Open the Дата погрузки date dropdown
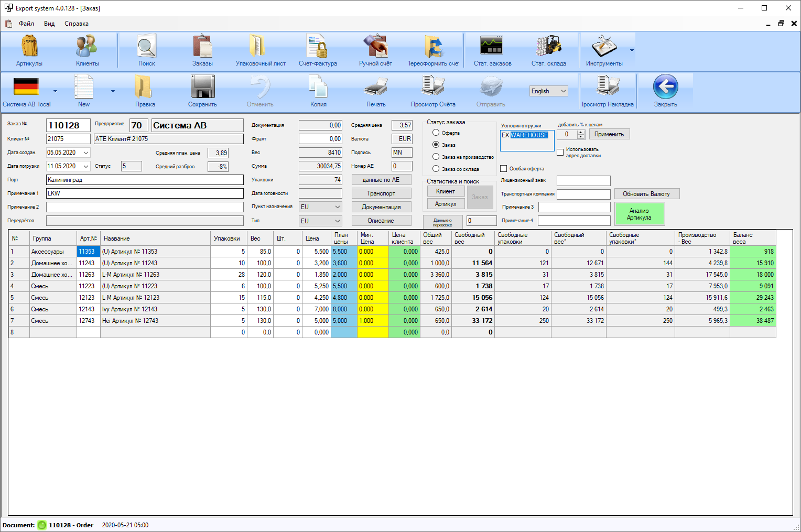The width and height of the screenshot is (801, 532). click(86, 166)
